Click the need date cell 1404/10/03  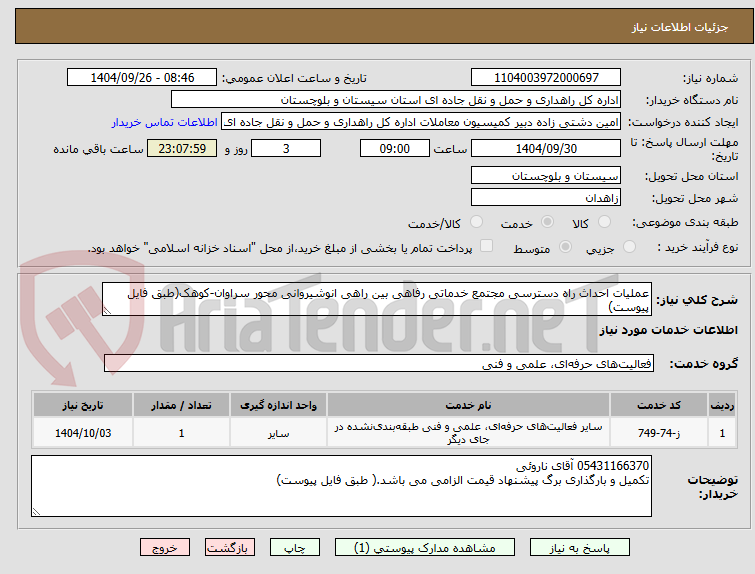[83, 433]
